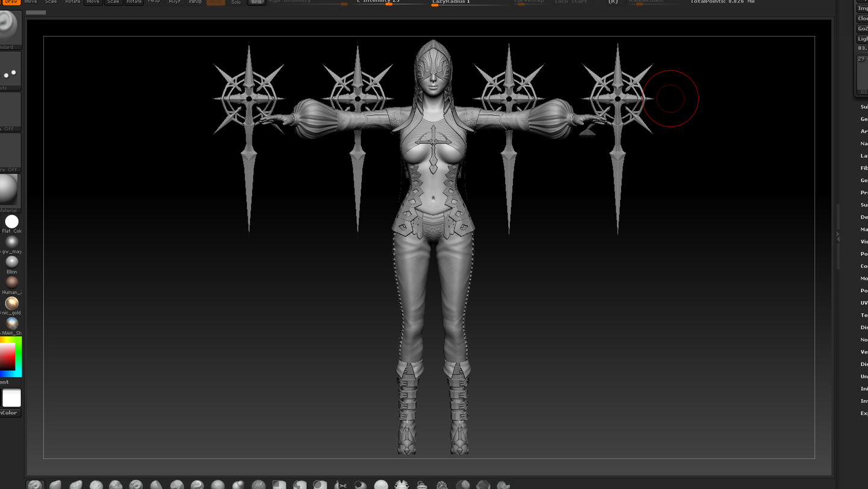This screenshot has height=489, width=868.
Task: Click the white main color swatch
Action: tap(11, 397)
